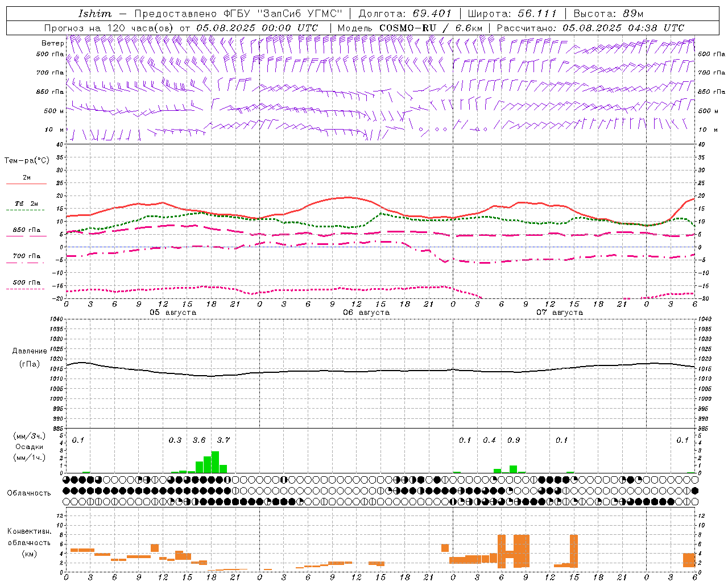
Task: Select the "(км)" unit under convective cloud
Action: pyautogui.click(x=29, y=554)
